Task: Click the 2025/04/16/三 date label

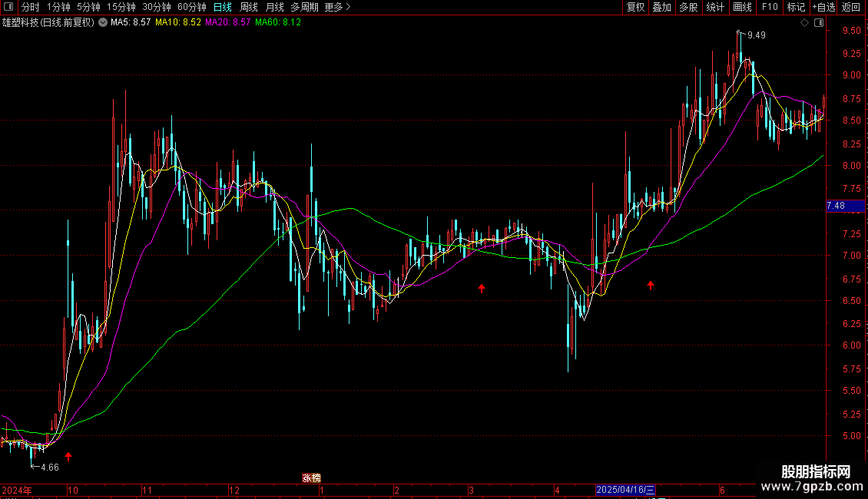Action: click(625, 490)
